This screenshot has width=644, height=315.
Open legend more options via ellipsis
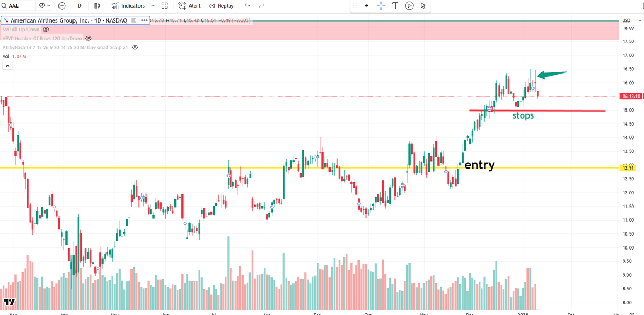tap(144, 20)
